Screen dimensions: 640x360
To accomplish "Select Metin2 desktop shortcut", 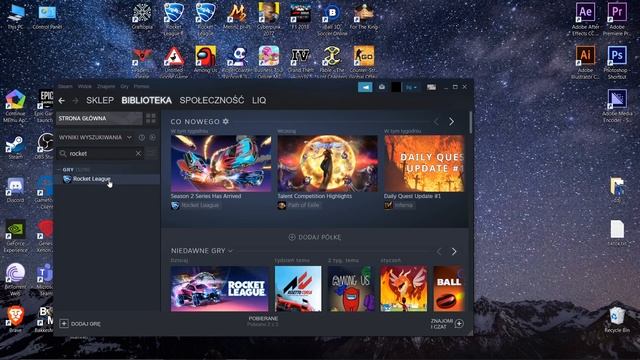I will 237,16.
